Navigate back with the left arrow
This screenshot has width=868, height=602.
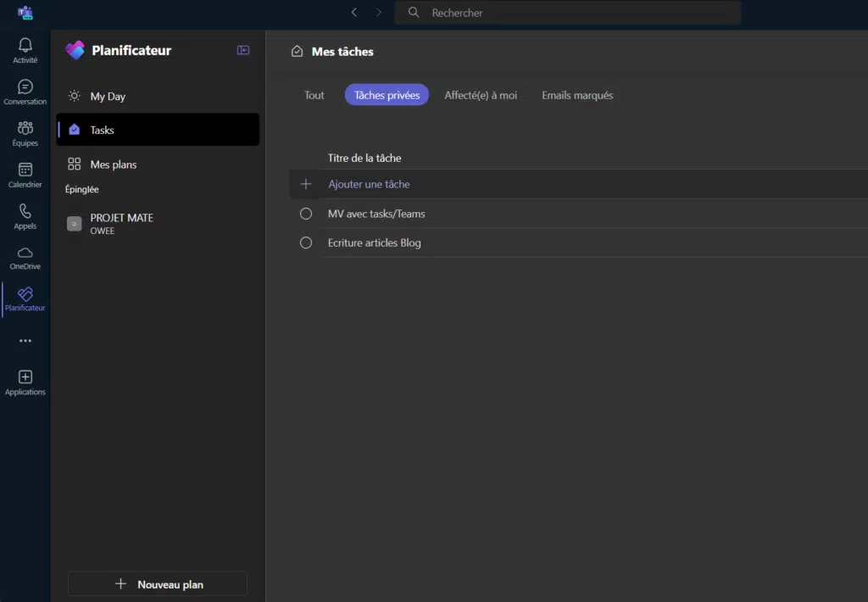(354, 13)
